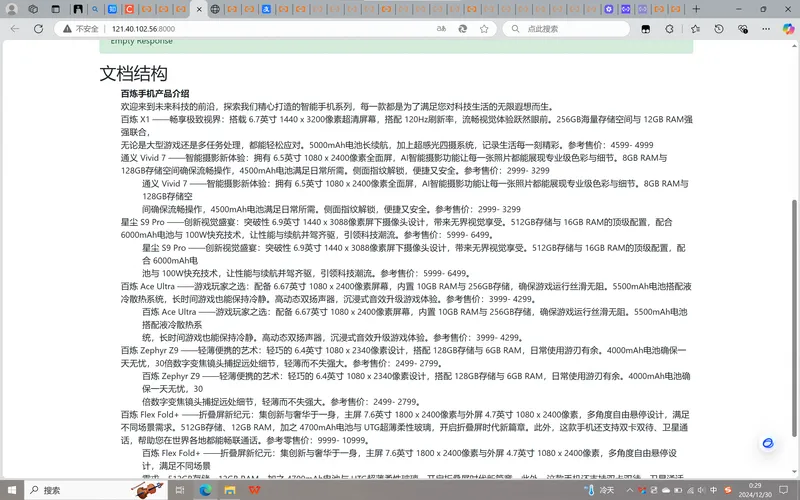Viewport: 800px width, 500px height.
Task: Open the tab actions menu icon
Action: [x=56, y=9]
